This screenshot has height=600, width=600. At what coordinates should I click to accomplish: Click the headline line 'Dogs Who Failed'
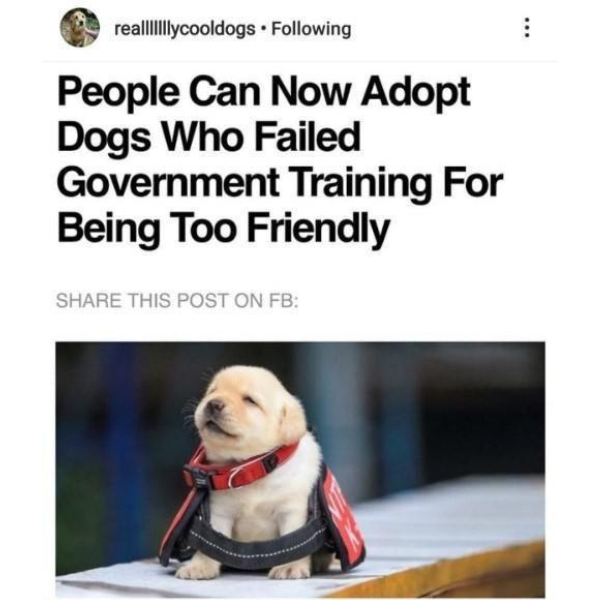(x=209, y=138)
